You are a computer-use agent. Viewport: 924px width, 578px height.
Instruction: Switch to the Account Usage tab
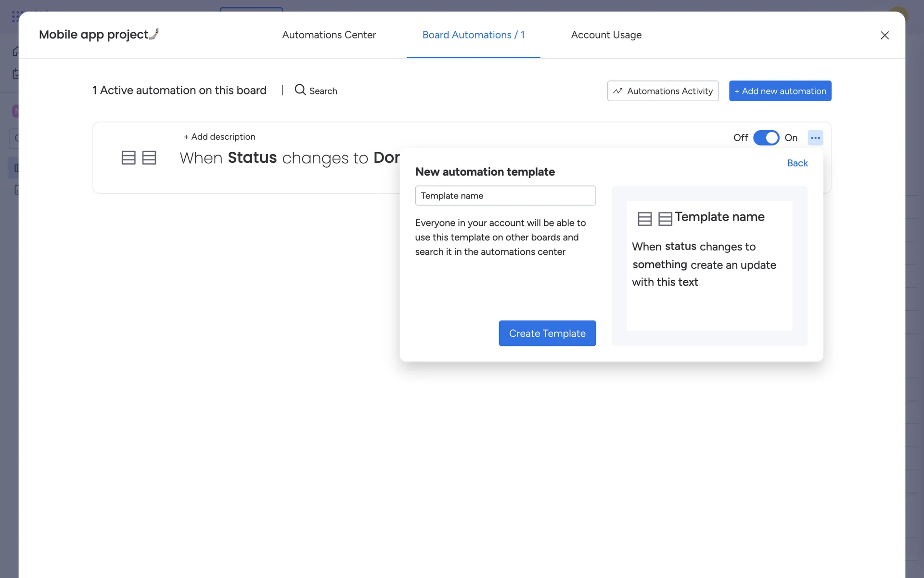click(x=606, y=35)
